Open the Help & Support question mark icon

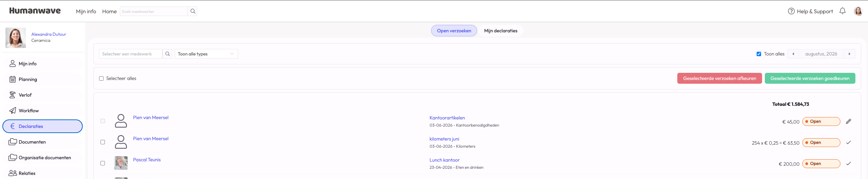pos(791,11)
